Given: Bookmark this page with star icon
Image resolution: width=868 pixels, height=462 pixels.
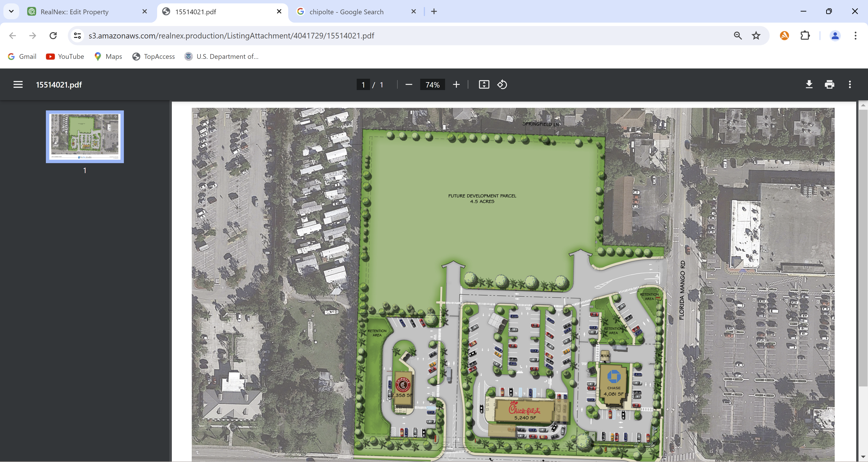Looking at the screenshot, I should coord(756,36).
